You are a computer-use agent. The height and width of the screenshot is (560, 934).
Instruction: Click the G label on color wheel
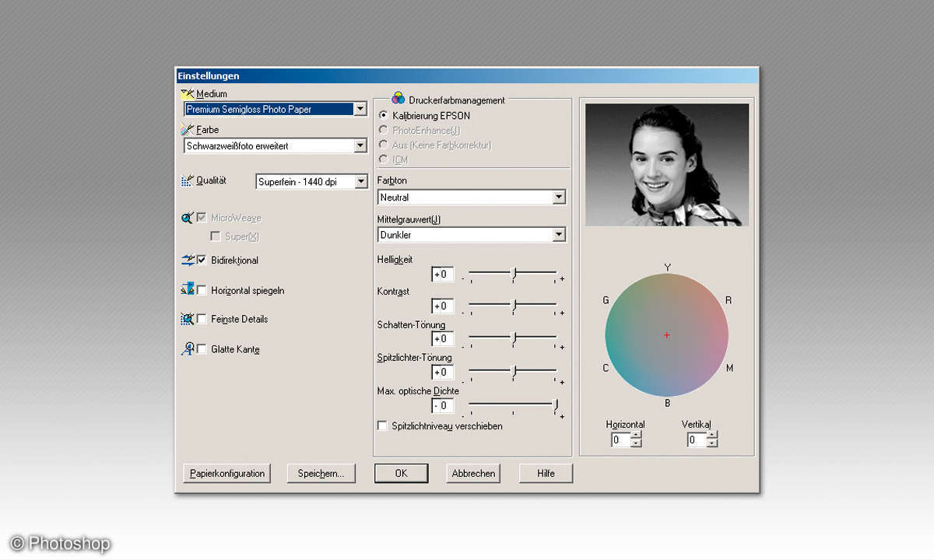[x=606, y=300]
